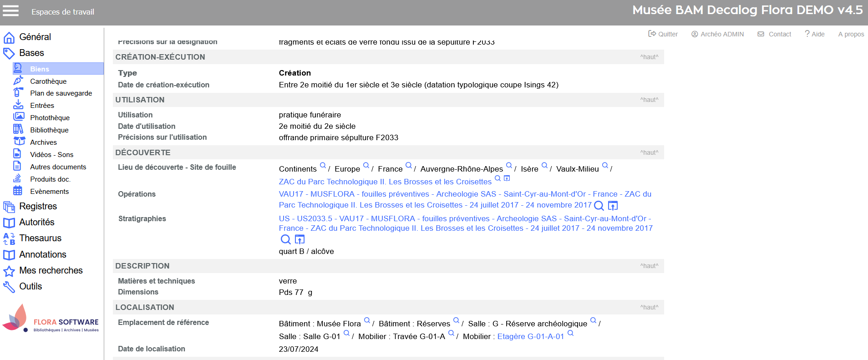Click the Flora Software logo

51,319
